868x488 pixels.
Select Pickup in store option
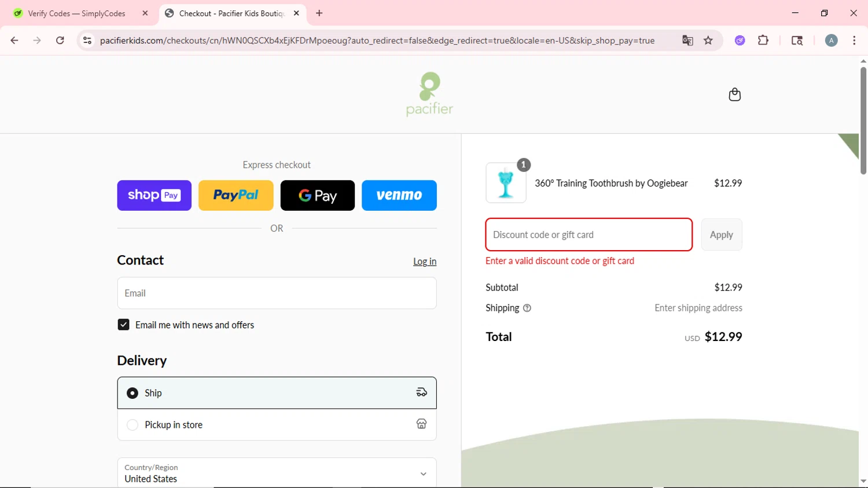pyautogui.click(x=277, y=425)
